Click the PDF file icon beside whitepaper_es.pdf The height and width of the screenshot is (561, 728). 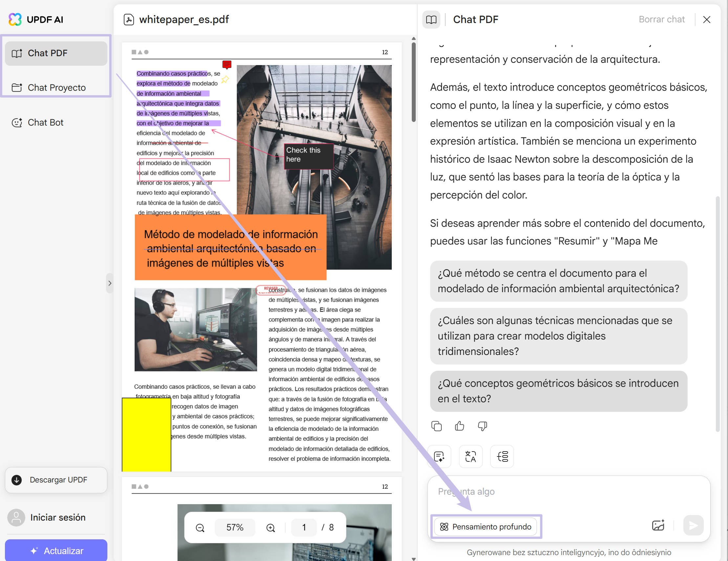129,20
